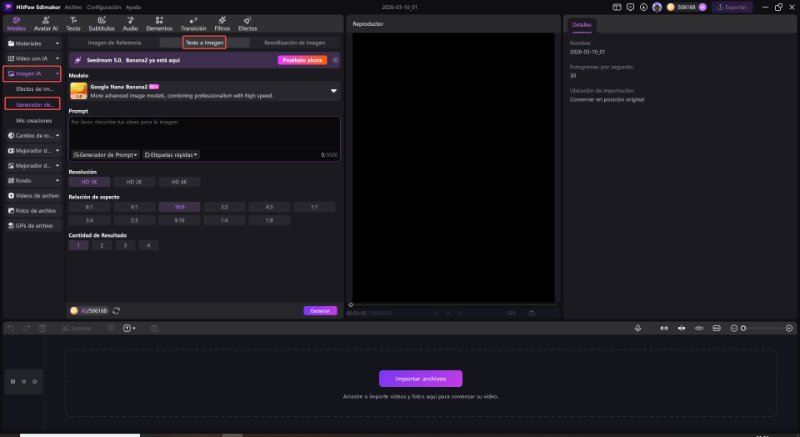Screen dimensions: 800x437
Task: Click the refresh credits icon beside 506168
Action: coord(117,311)
